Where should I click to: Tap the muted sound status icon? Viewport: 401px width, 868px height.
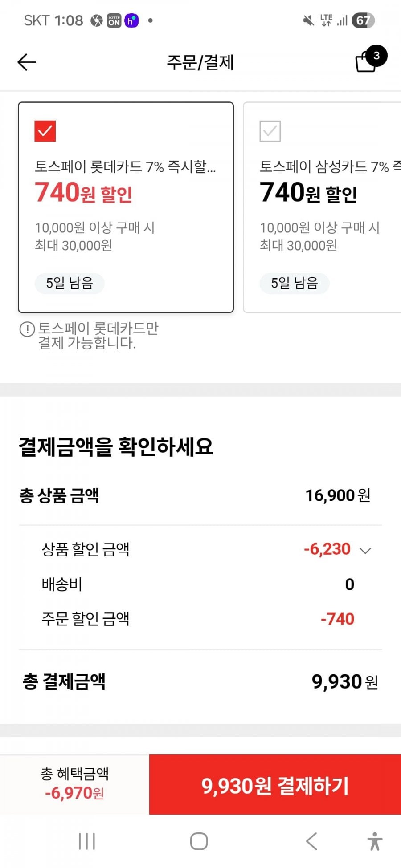[x=308, y=20]
